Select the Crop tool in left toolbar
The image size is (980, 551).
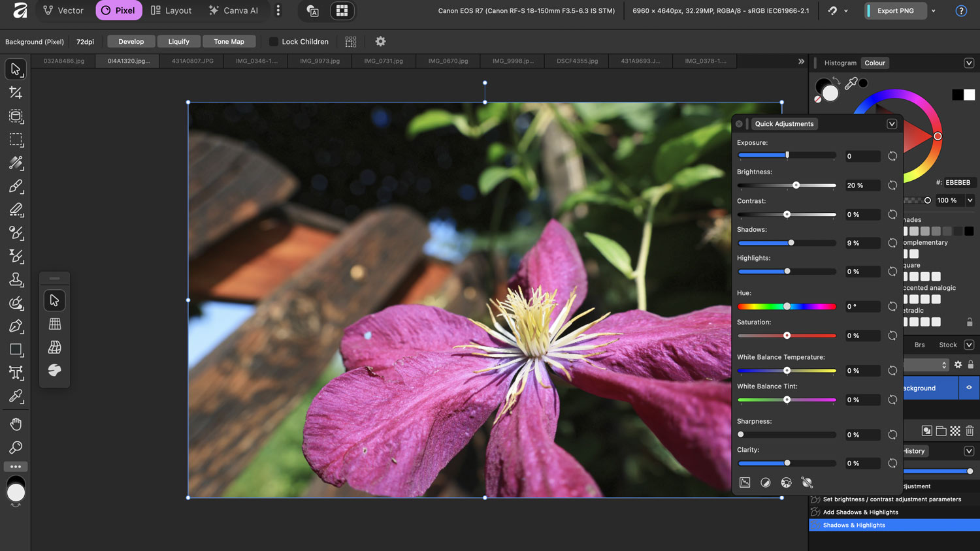pyautogui.click(x=16, y=93)
